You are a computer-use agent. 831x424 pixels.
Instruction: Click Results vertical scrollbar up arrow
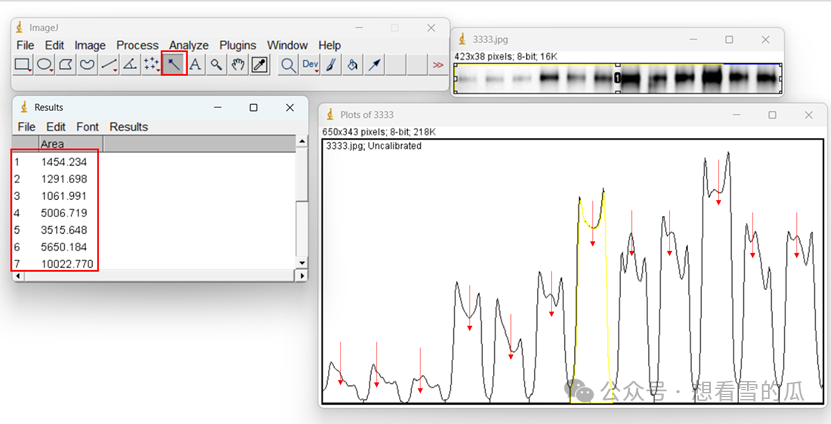coord(302,141)
